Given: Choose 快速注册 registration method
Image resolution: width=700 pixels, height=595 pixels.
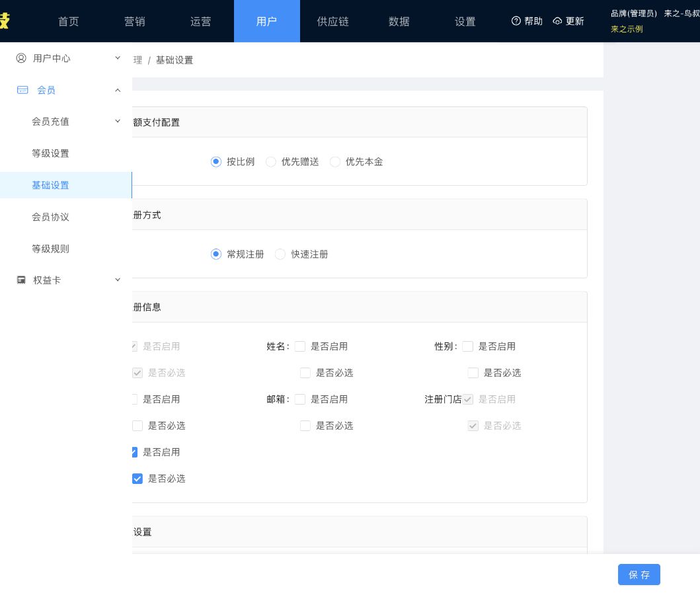Looking at the screenshot, I should (x=280, y=254).
